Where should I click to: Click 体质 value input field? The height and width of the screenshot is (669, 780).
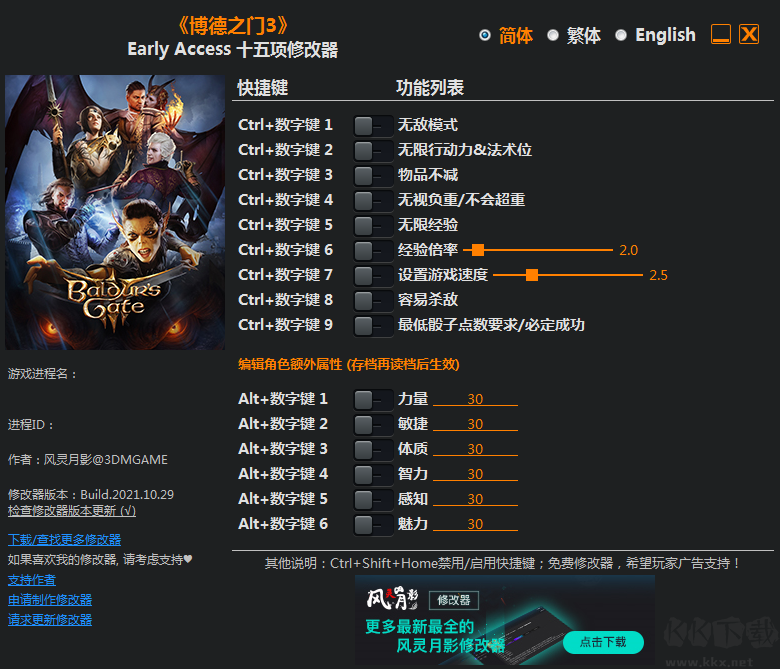(x=475, y=449)
